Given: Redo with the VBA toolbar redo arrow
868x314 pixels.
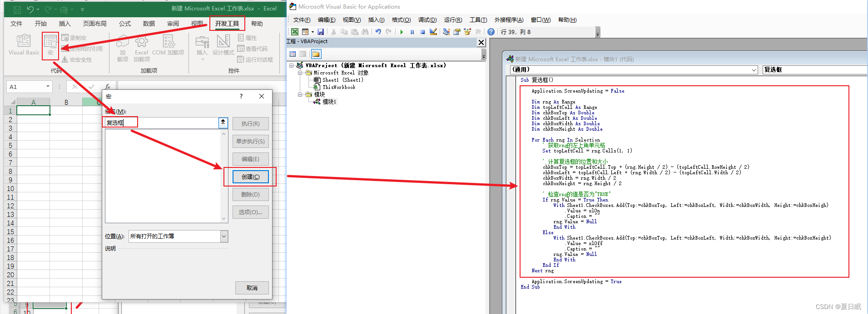Looking at the screenshot, I should (388, 32).
